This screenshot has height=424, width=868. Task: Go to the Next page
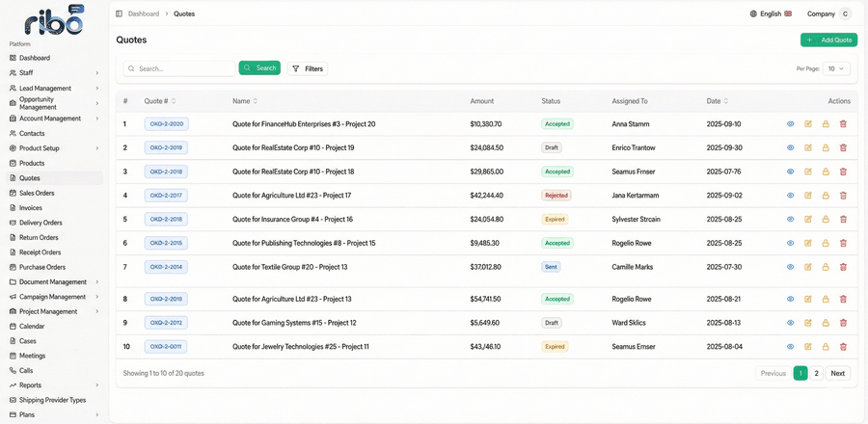pos(837,373)
